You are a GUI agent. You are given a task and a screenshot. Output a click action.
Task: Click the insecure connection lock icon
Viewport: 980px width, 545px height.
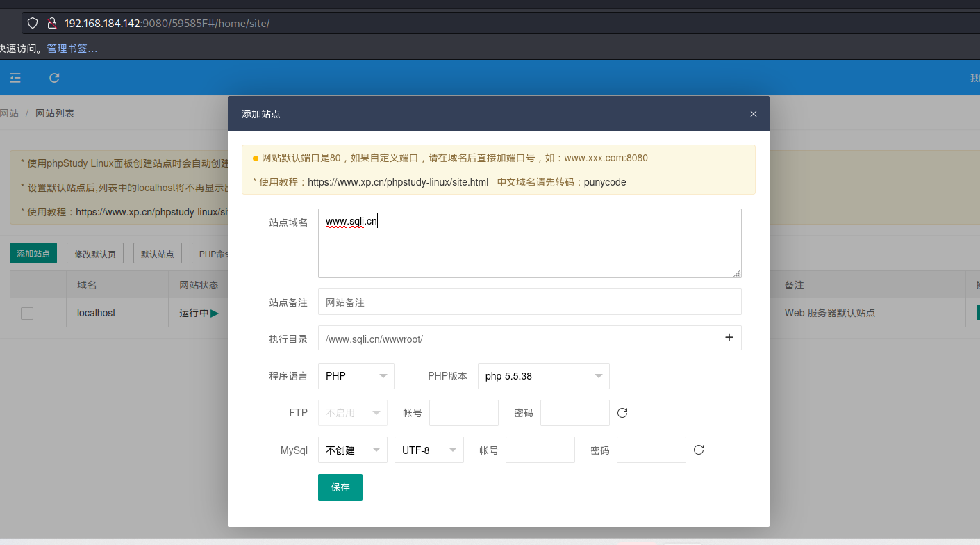51,23
